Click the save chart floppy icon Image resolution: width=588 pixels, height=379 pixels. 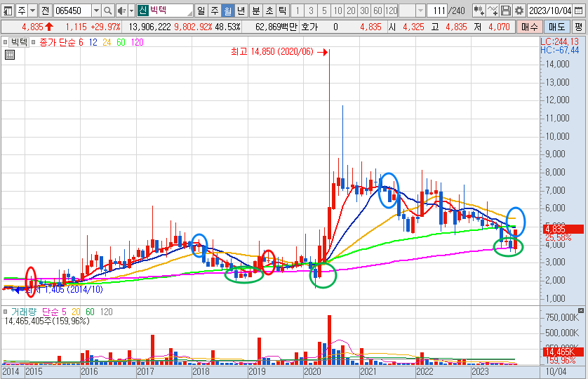(506, 11)
